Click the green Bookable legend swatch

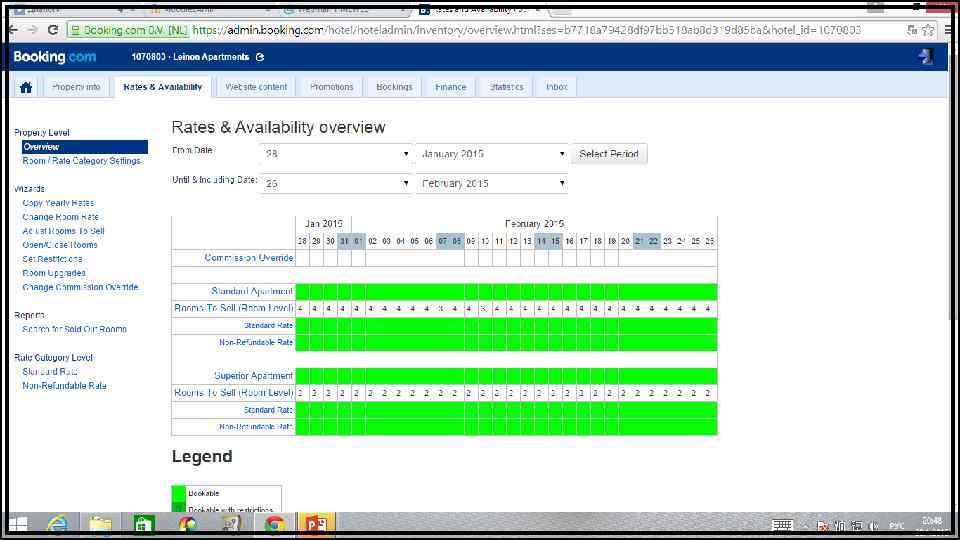[179, 493]
